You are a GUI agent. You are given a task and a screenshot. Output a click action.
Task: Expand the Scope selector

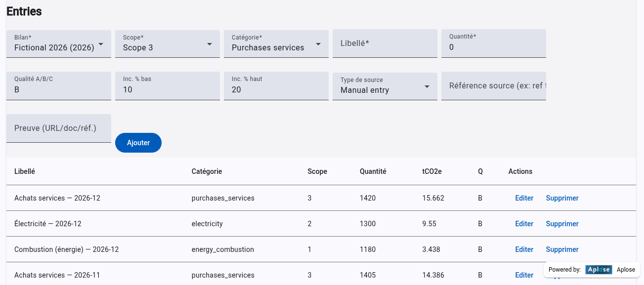point(167,43)
